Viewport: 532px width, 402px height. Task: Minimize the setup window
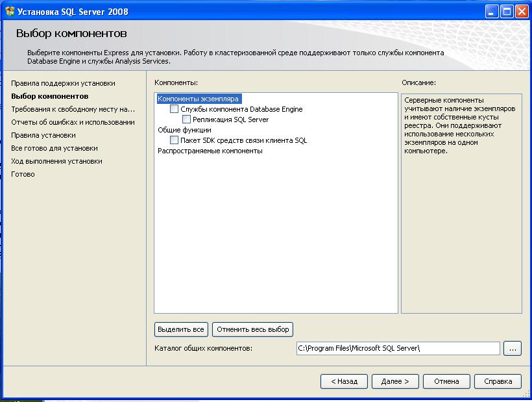click(x=491, y=12)
